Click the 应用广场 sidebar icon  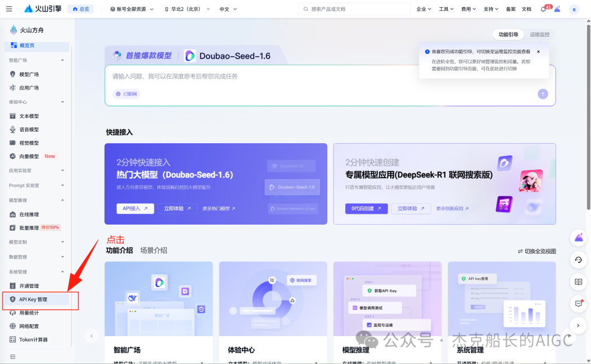13,87
